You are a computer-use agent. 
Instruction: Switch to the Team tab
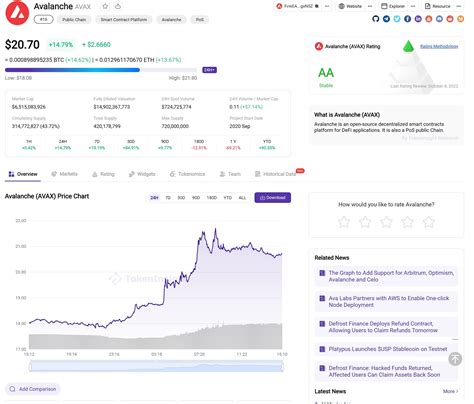(230, 174)
